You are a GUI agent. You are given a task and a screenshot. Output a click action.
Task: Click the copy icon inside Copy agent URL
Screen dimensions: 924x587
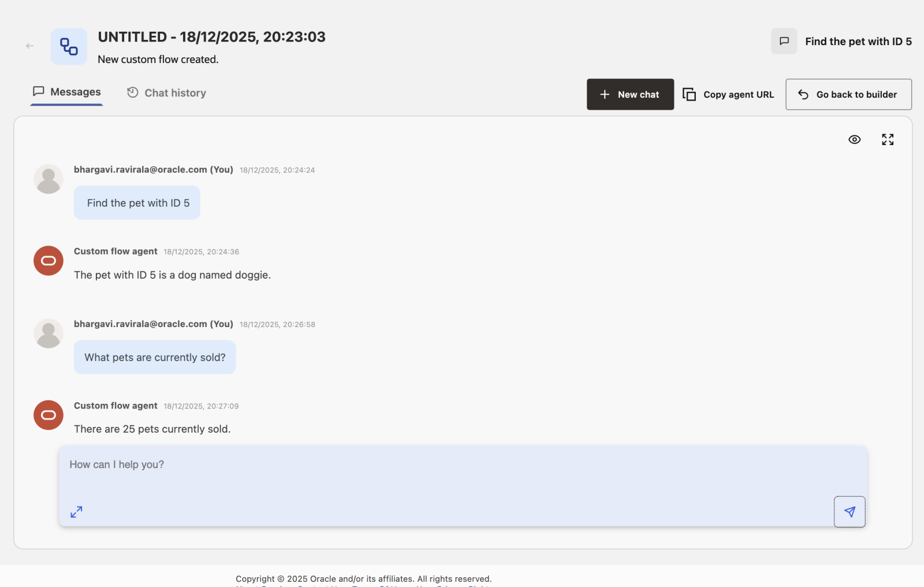[690, 94]
